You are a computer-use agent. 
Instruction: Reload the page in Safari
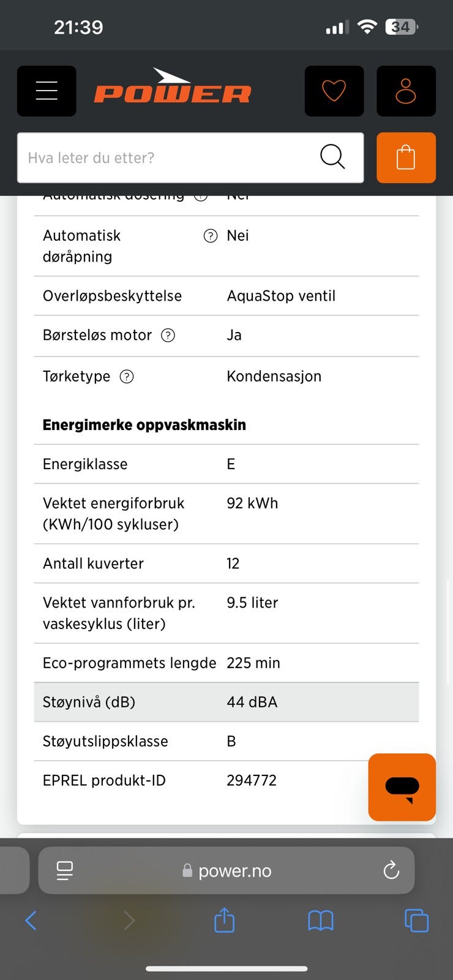click(x=391, y=870)
